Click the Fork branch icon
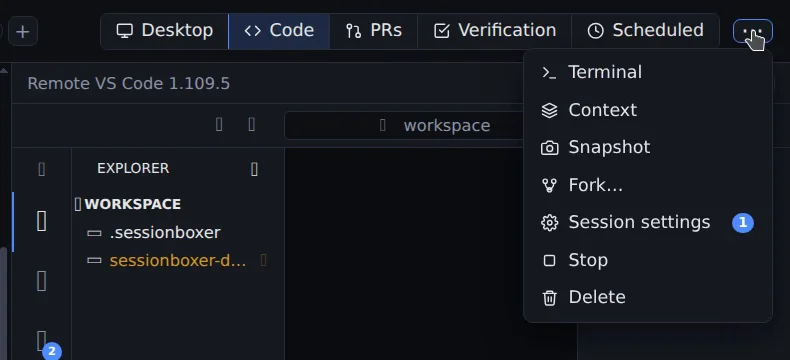This screenshot has height=360, width=790. (549, 185)
